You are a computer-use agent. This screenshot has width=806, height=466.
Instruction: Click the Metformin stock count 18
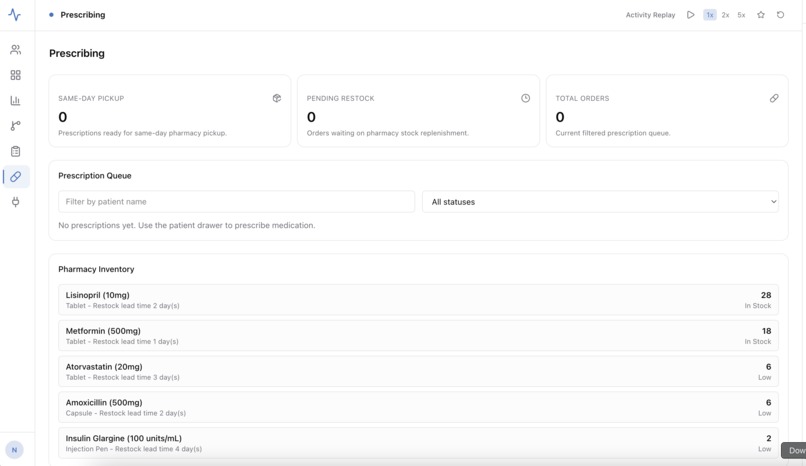pyautogui.click(x=766, y=331)
